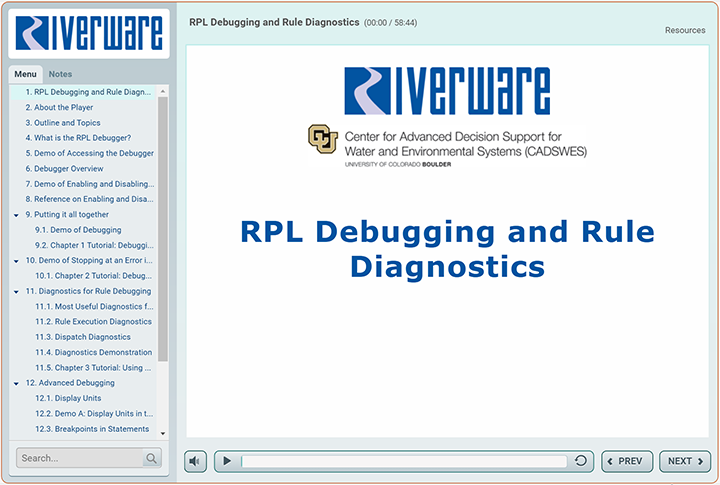The image size is (720, 485).
Task: Collapse the '9. Putting it all together' section
Action: click(17, 215)
